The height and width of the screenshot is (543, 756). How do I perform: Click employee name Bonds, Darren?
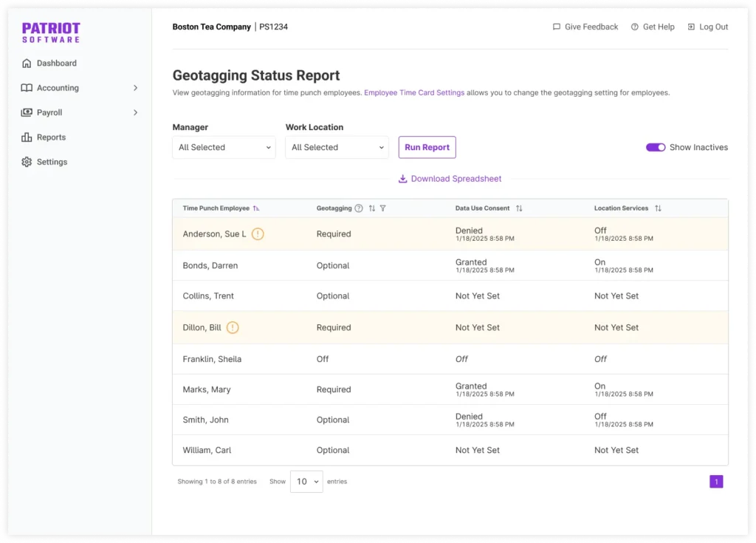[x=210, y=265]
